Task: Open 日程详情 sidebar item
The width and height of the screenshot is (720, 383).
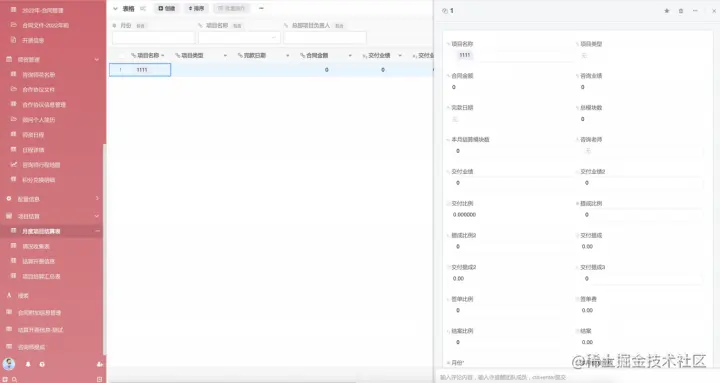Action: point(33,150)
